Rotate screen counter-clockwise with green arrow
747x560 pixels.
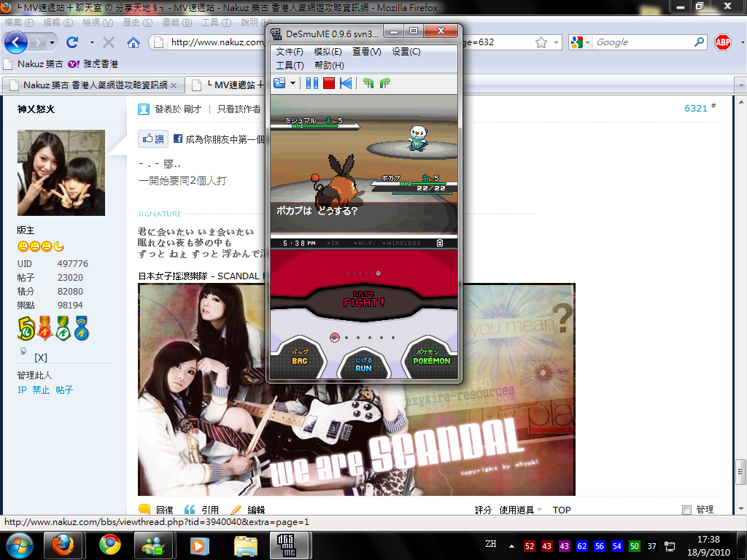point(368,83)
